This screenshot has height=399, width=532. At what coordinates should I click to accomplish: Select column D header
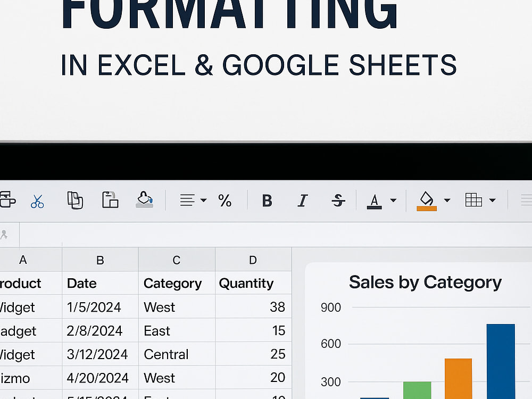(x=253, y=260)
